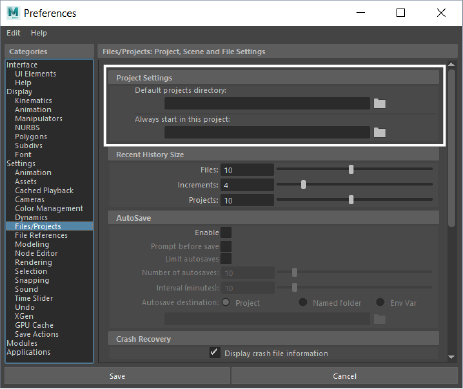Browse folder for Always start in this project
Image resolution: width=463 pixels, height=389 pixels.
click(x=379, y=132)
